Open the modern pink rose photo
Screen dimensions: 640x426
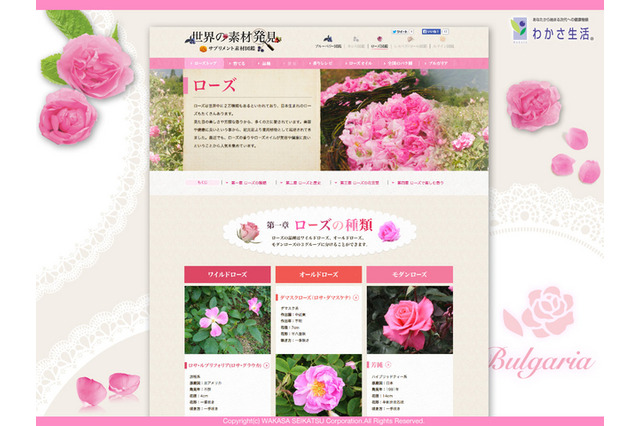(410, 320)
